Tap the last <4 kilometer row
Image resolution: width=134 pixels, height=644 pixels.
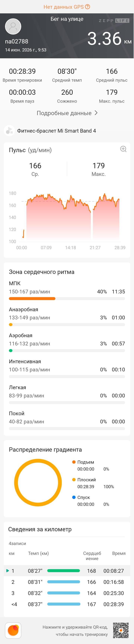67,604
